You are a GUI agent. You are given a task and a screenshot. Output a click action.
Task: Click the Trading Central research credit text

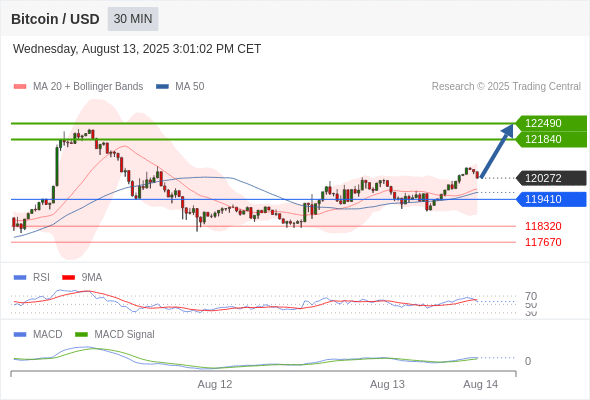pyautogui.click(x=506, y=87)
